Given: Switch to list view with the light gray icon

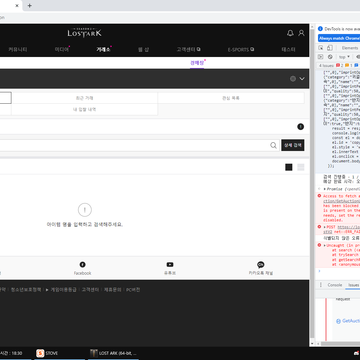Looking at the screenshot, I should [x=301, y=167].
